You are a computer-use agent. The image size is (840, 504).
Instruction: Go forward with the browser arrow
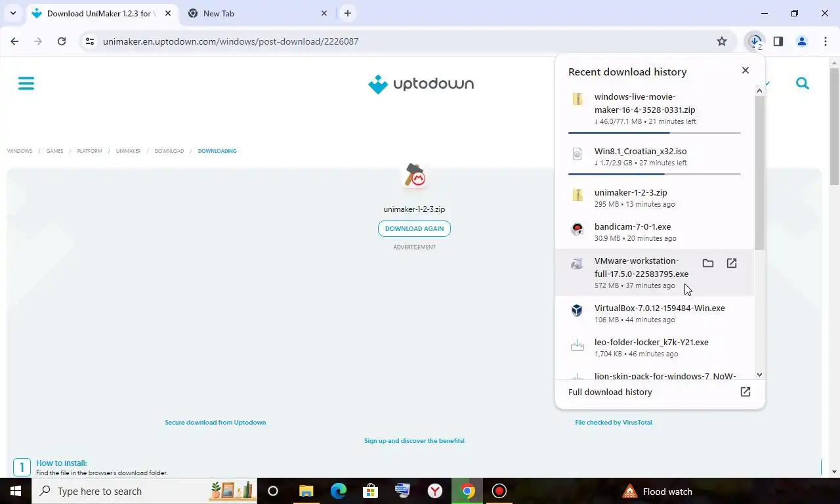(x=38, y=41)
